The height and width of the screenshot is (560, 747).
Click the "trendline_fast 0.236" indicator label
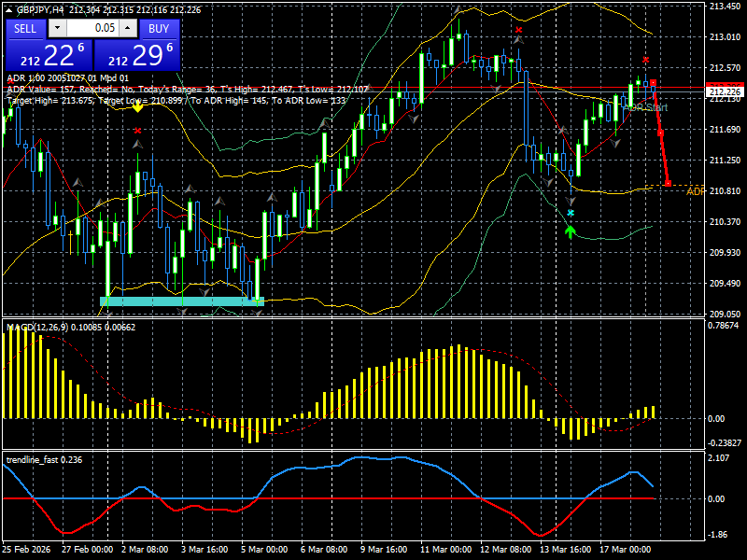click(44, 460)
